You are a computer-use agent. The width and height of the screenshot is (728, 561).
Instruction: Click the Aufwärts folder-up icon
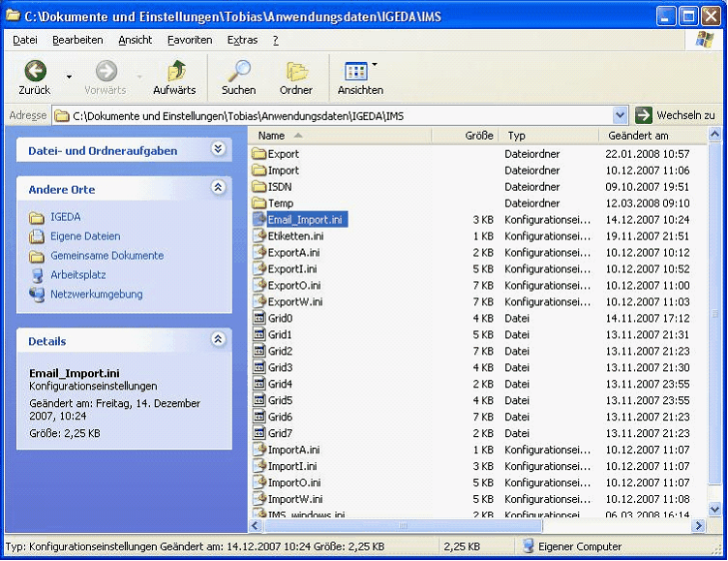(175, 72)
